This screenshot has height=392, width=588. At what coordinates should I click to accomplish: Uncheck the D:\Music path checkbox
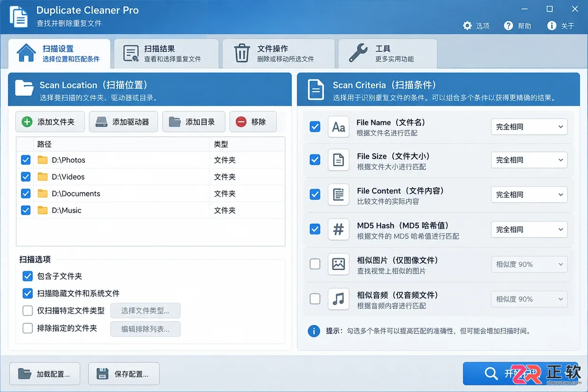[x=26, y=210]
